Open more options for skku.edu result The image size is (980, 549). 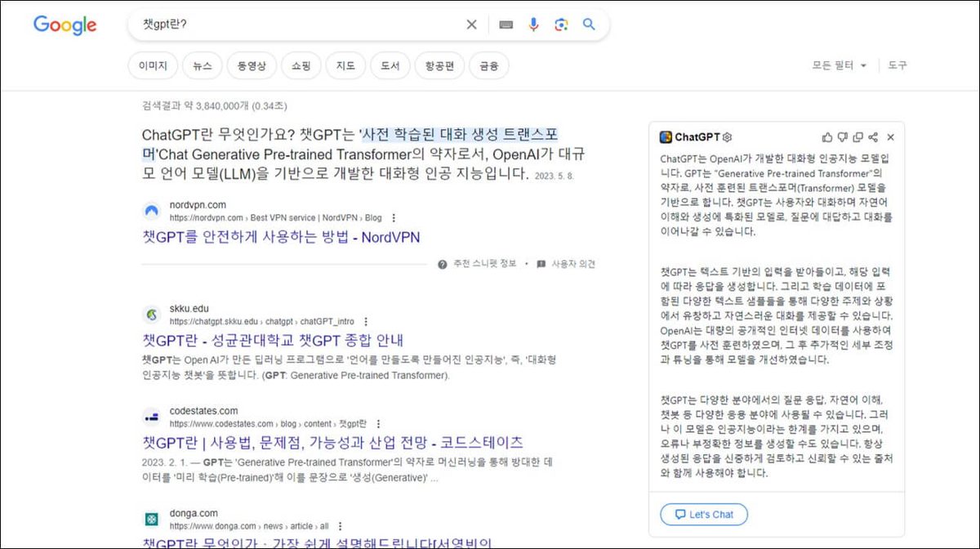[x=366, y=322]
